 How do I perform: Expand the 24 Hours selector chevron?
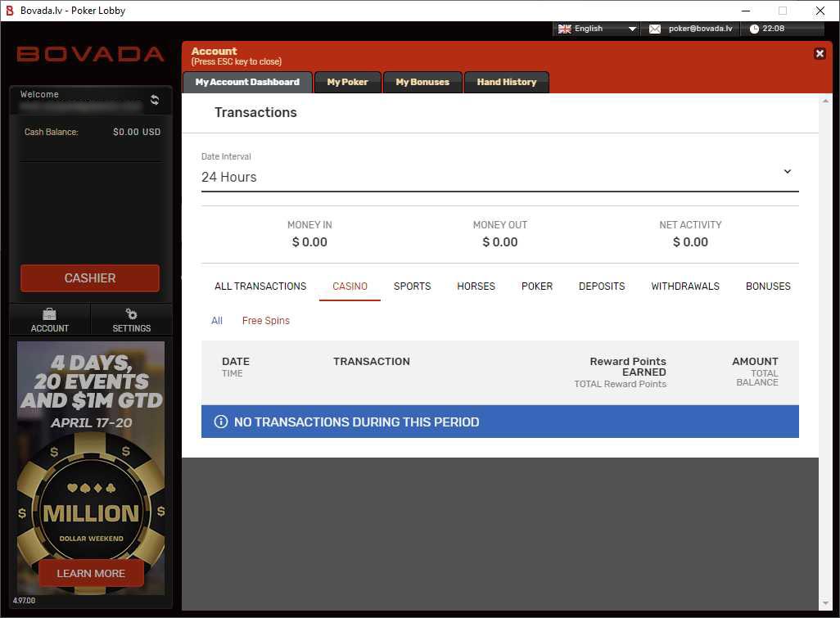[788, 172]
